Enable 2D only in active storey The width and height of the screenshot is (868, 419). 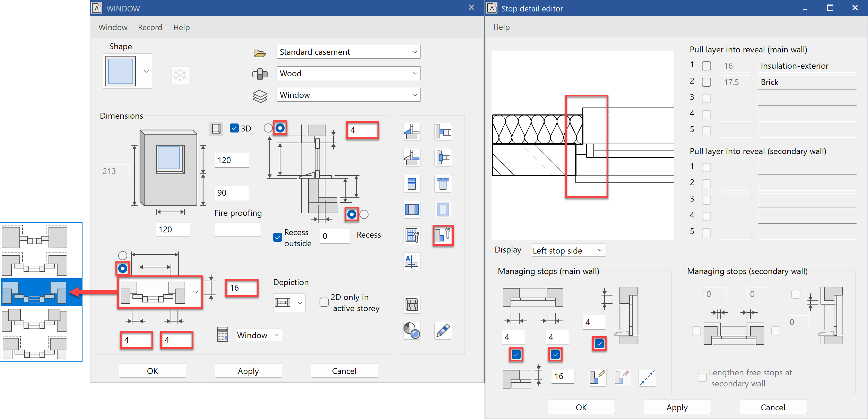coord(324,302)
